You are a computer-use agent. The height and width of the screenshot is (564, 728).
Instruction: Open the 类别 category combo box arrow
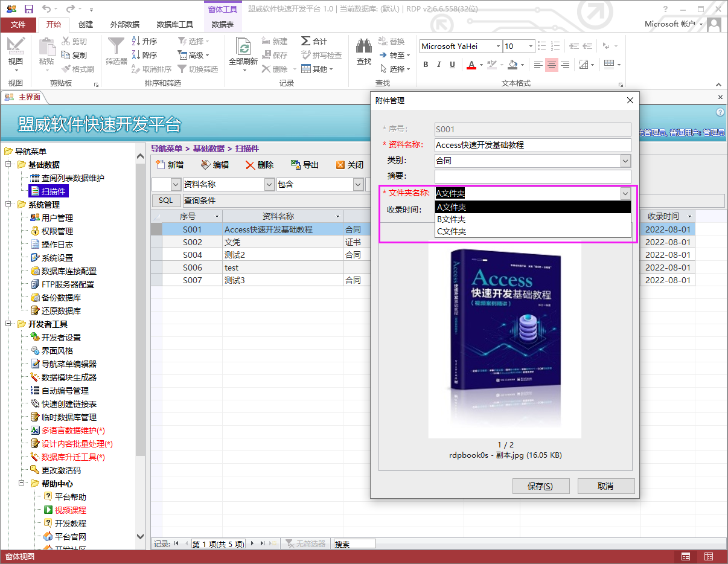(x=625, y=161)
